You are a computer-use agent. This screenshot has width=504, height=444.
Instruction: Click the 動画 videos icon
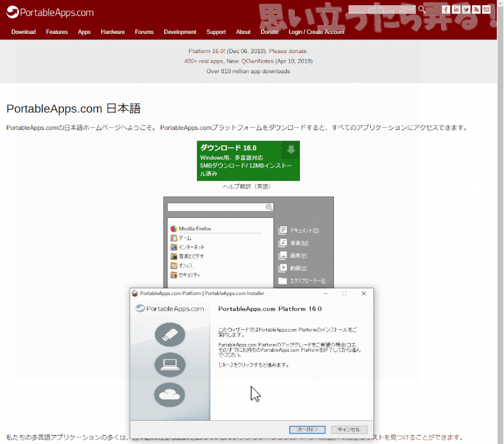pyautogui.click(x=283, y=268)
